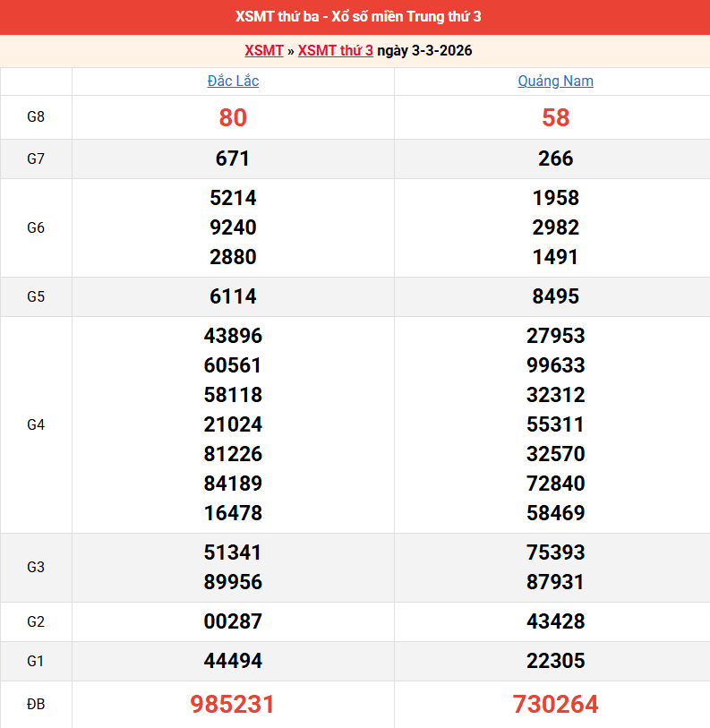This screenshot has width=710, height=728.
Task: Select Đắc Lắc G8 result 80
Action: (233, 118)
